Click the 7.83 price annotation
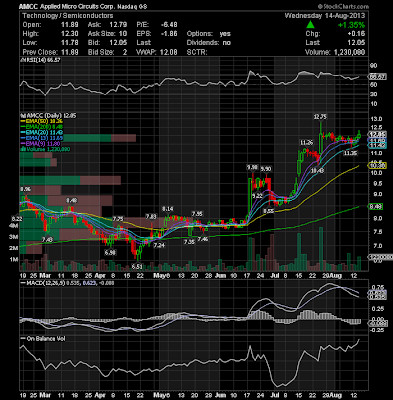Image resolution: width=393 pixels, height=400 pixels. [151, 217]
